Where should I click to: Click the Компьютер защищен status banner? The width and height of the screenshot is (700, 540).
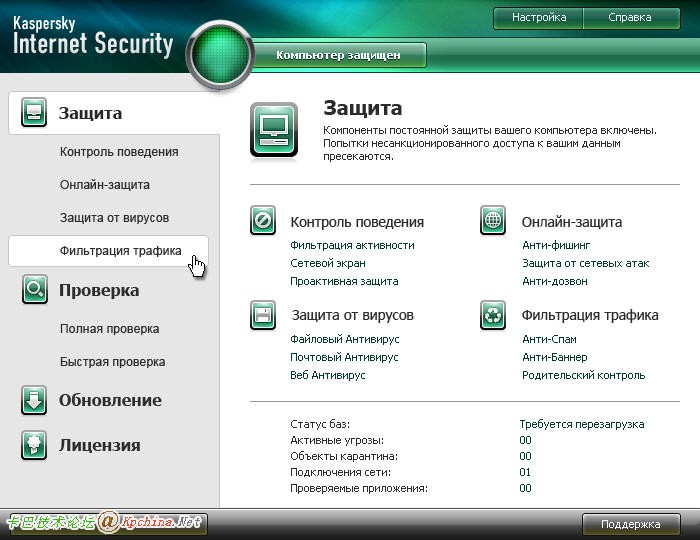tap(338, 55)
